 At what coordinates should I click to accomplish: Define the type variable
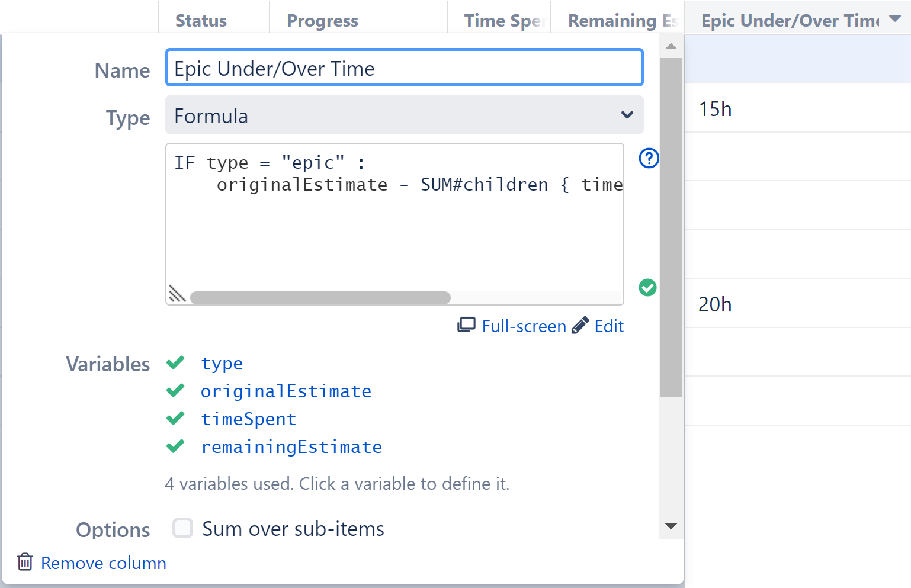click(x=222, y=364)
